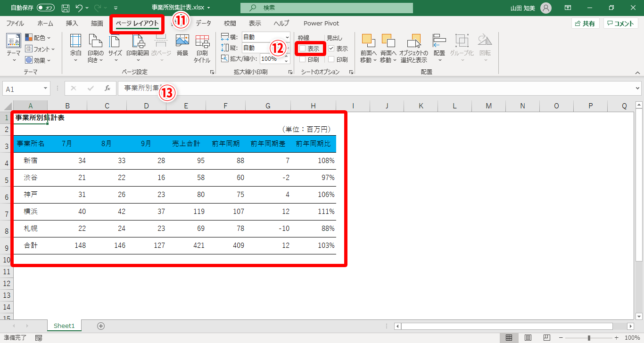Viewport: 644px width, 343px height.
Task: Open the View (表示) ribbon tab
Action: [x=255, y=23]
